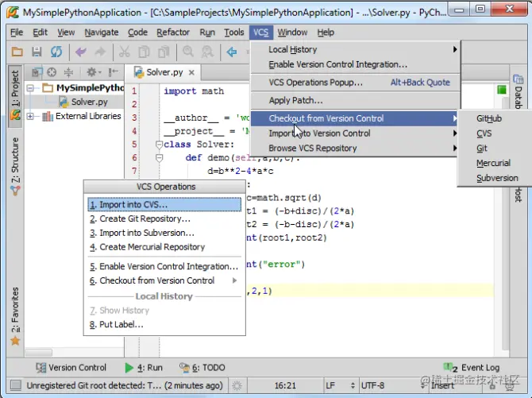Click the Undo toolbar arrow
The width and height of the screenshot is (532, 398).
pyautogui.click(x=81, y=52)
